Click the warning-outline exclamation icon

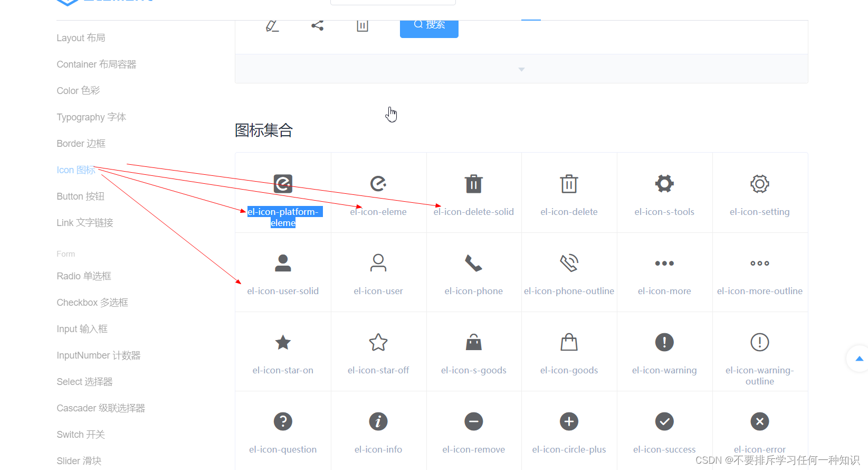(760, 342)
